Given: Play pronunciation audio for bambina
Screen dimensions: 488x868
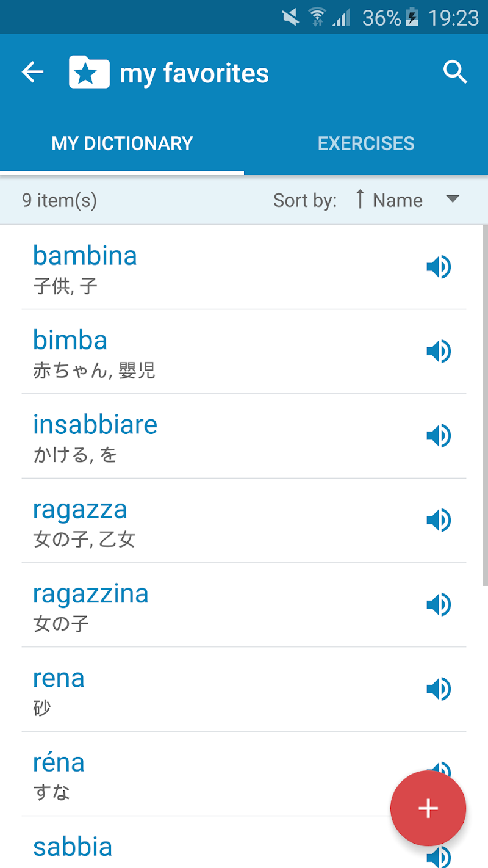Looking at the screenshot, I should [x=438, y=267].
